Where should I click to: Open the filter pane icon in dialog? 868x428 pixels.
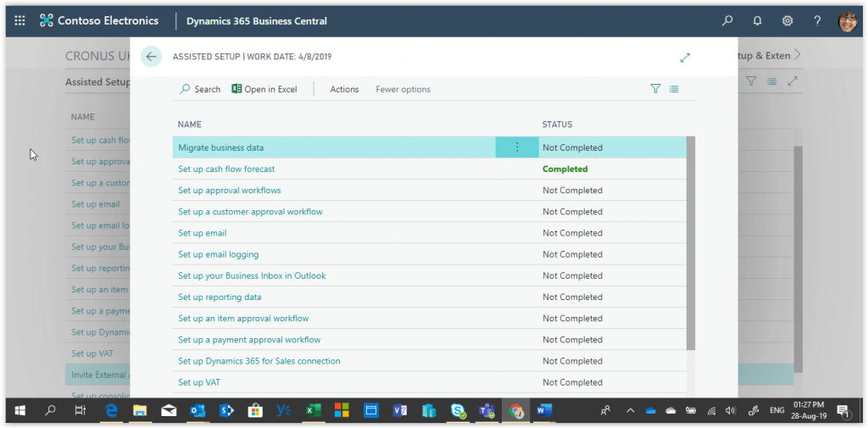[655, 89]
